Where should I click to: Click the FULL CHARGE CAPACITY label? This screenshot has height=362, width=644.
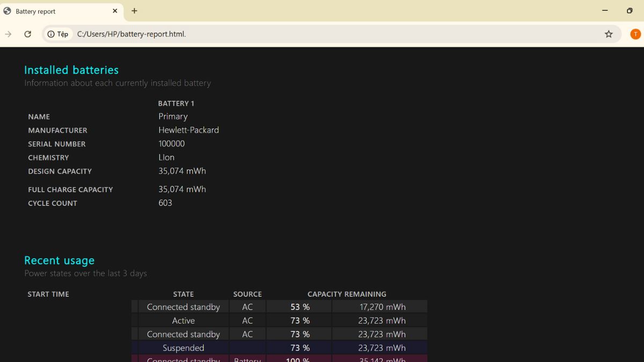tap(70, 189)
